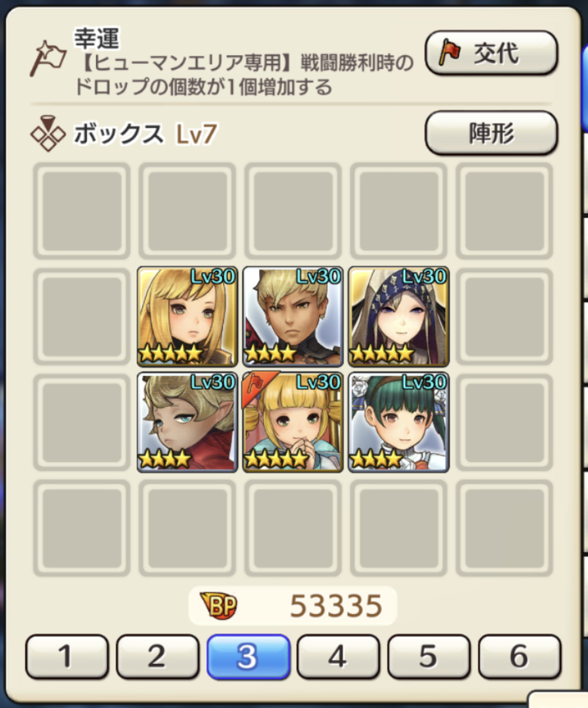Click the BP flame icon

click(x=218, y=605)
